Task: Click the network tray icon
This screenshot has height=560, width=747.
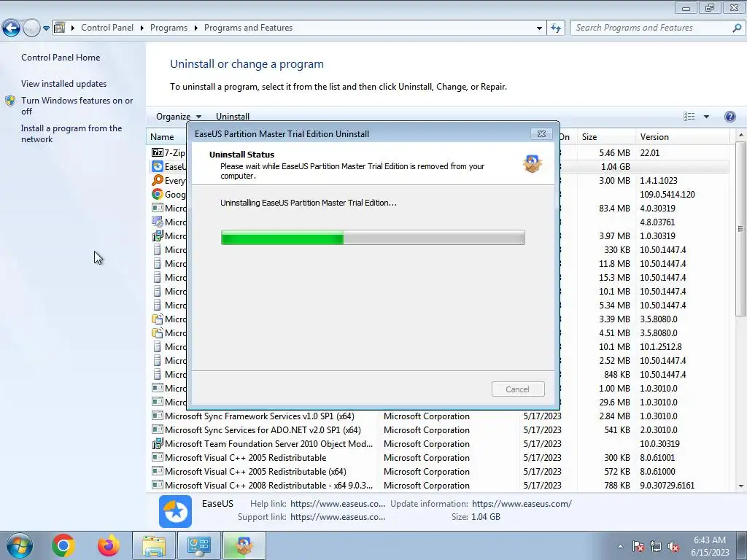Action: (x=656, y=546)
